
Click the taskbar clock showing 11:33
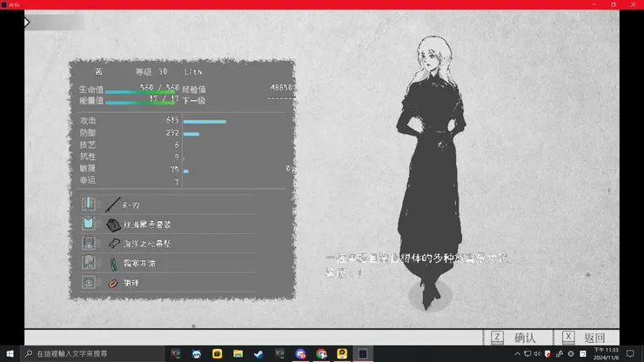(607, 353)
